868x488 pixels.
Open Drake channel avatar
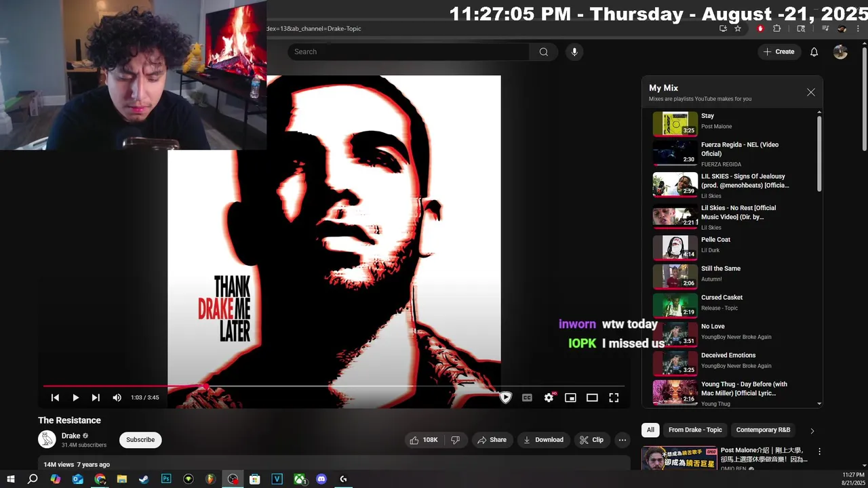point(47,439)
